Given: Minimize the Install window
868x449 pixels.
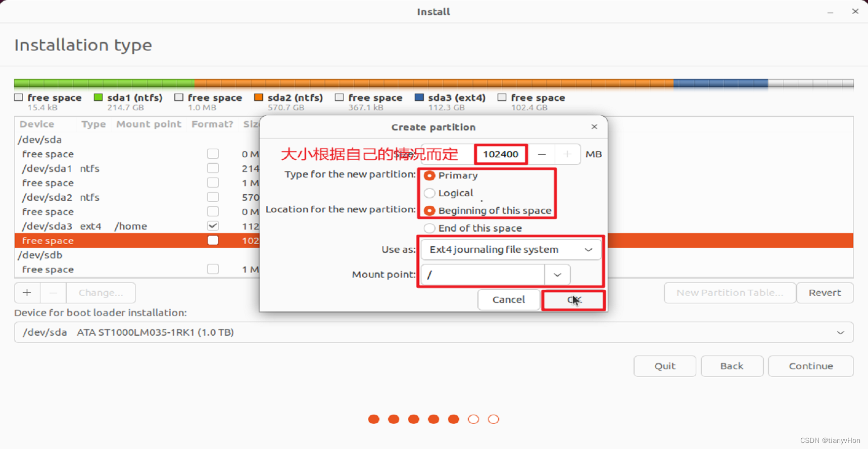Looking at the screenshot, I should tap(830, 12).
